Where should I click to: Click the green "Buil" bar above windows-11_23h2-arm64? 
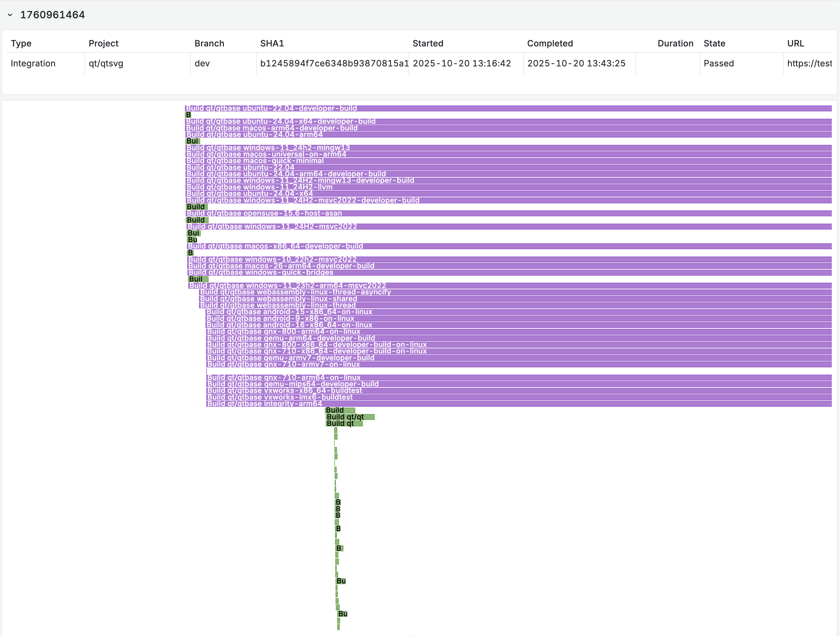pyautogui.click(x=198, y=279)
